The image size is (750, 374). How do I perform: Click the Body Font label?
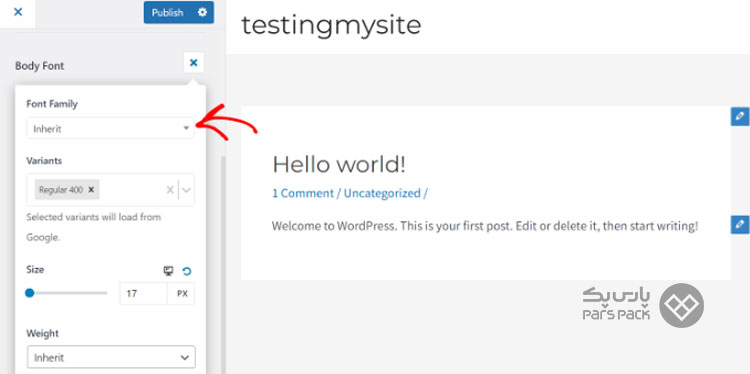coord(39,66)
